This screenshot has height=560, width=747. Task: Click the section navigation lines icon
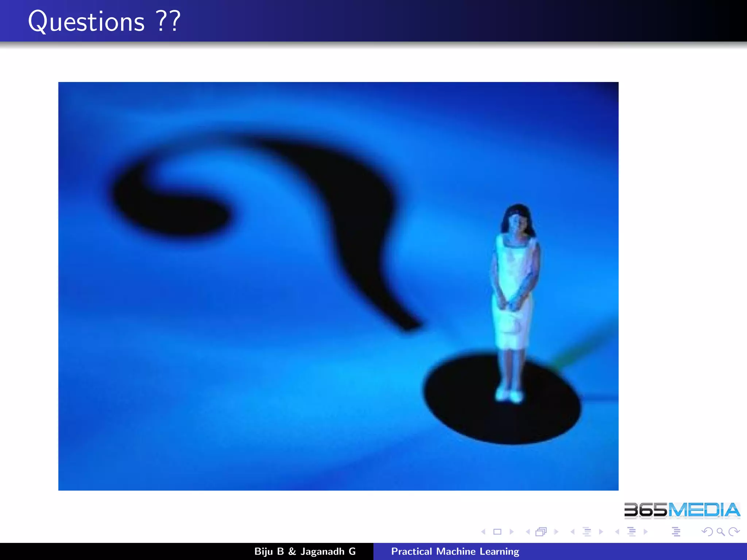coord(631,532)
